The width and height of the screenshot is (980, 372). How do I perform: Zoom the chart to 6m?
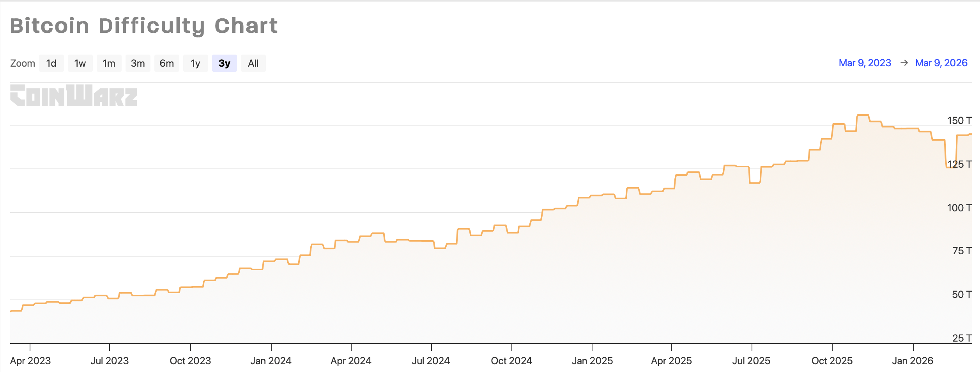pyautogui.click(x=166, y=63)
